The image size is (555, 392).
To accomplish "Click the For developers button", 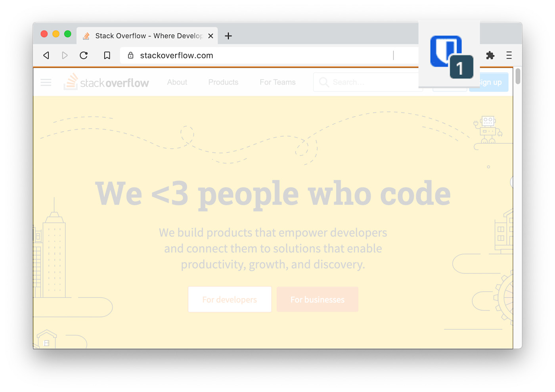I will point(230,299).
